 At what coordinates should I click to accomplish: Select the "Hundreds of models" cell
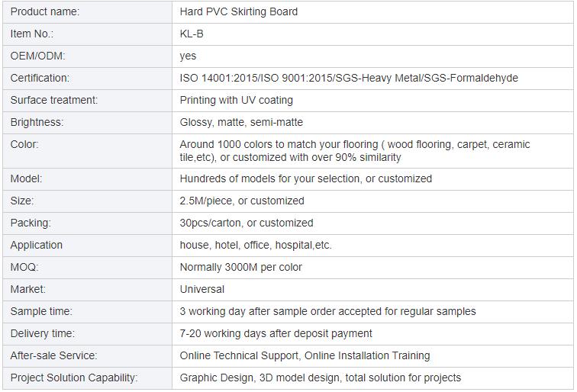(x=305, y=179)
